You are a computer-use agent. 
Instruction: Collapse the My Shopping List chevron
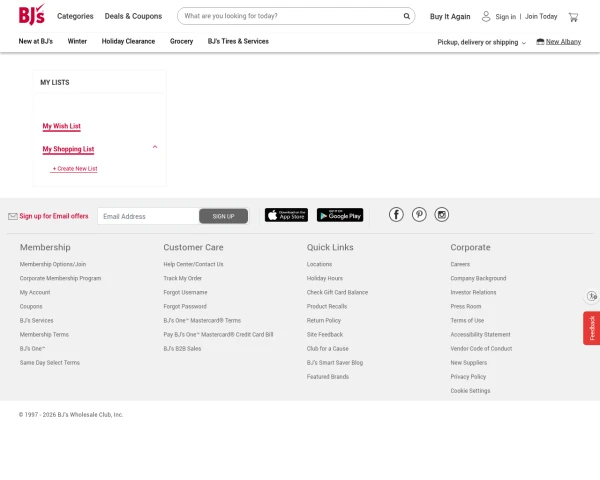click(155, 147)
